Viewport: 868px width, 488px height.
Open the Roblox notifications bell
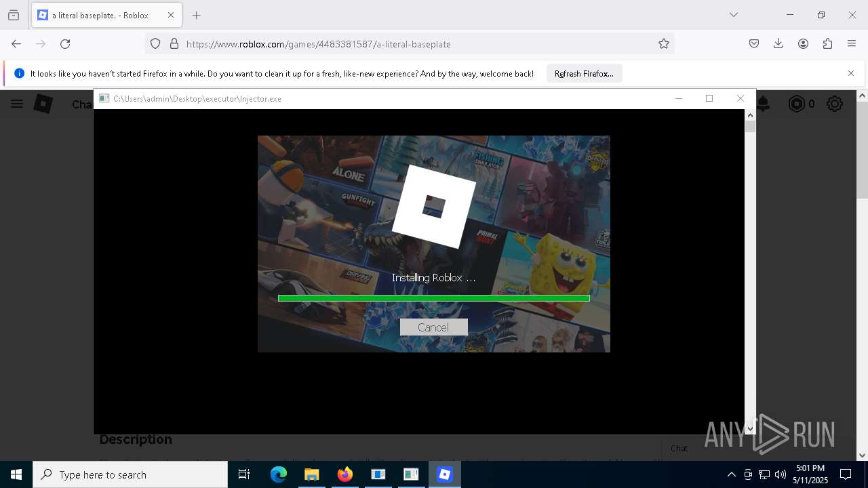[x=764, y=104]
